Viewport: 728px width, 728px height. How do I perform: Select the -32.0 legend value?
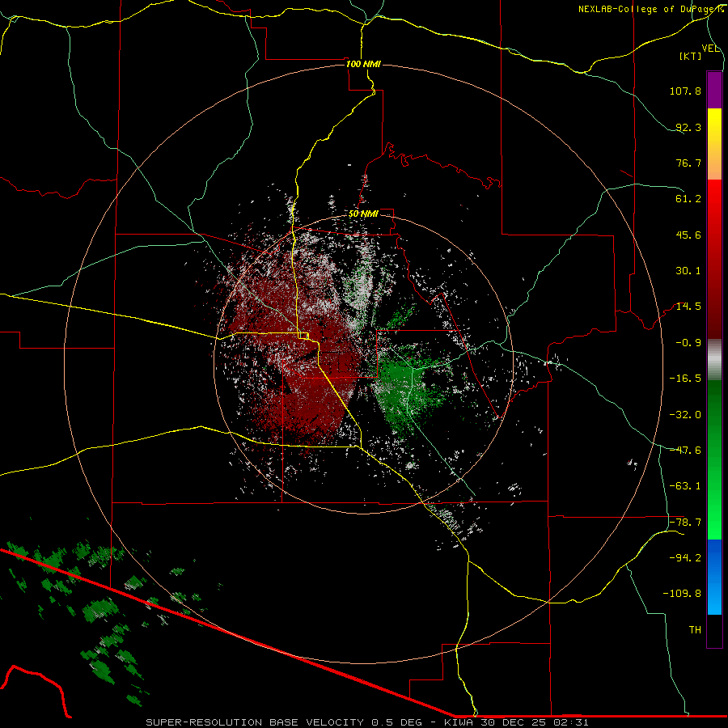685,415
